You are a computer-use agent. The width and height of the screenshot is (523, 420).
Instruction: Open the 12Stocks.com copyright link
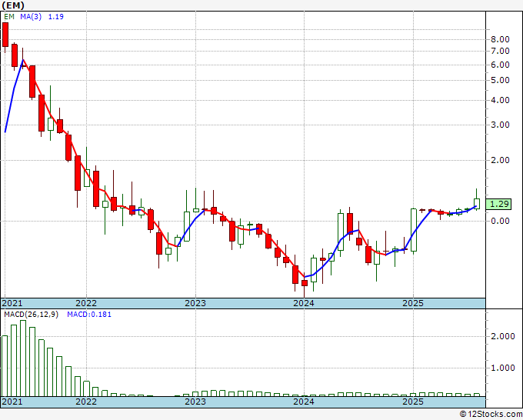(491, 414)
